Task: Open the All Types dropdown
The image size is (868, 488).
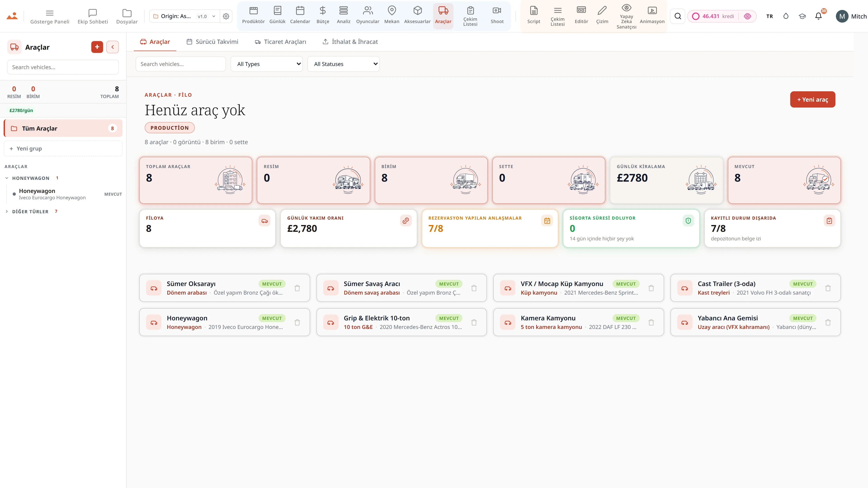Action: click(x=267, y=64)
